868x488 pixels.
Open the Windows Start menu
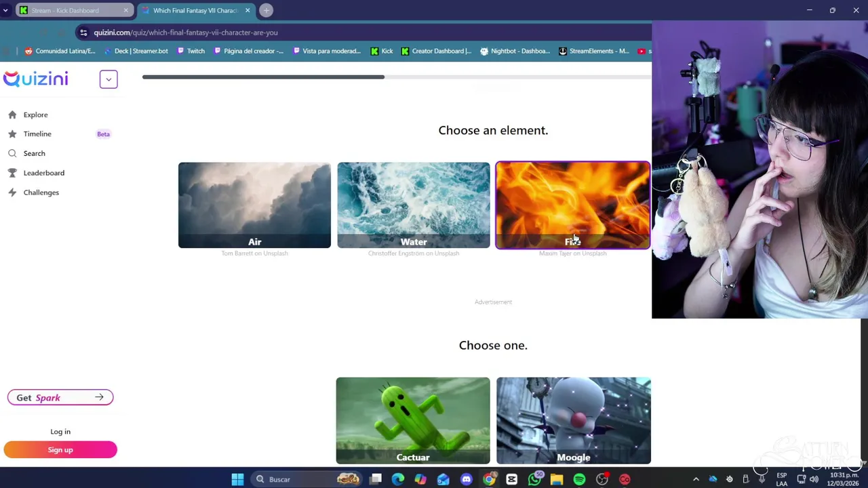[237, 479]
